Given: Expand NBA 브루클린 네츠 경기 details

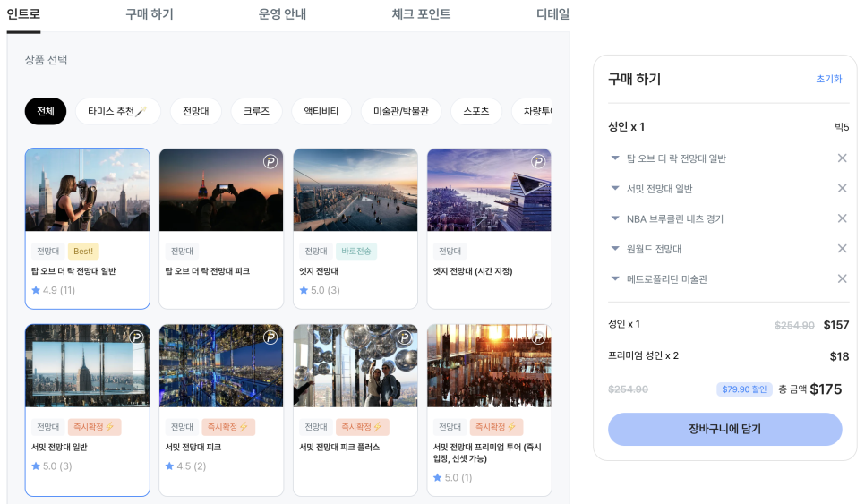Looking at the screenshot, I should pyautogui.click(x=615, y=218).
